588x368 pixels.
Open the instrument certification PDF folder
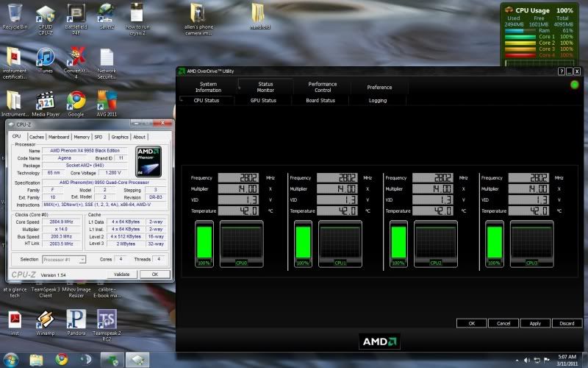click(15, 63)
